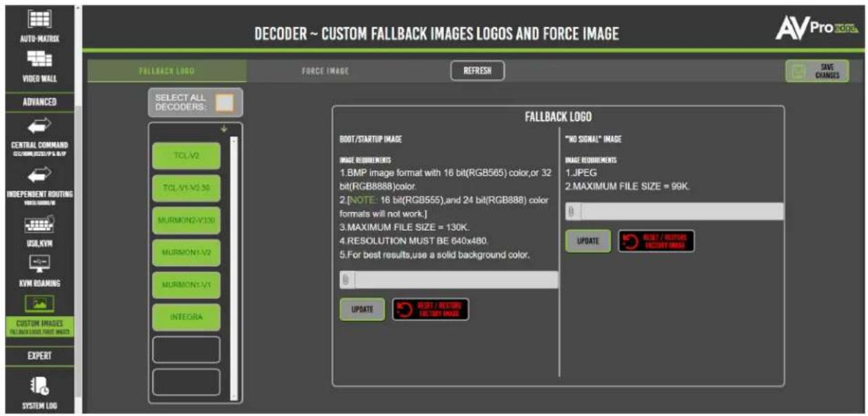Open the USB, KVM keyboard icon

point(39,225)
